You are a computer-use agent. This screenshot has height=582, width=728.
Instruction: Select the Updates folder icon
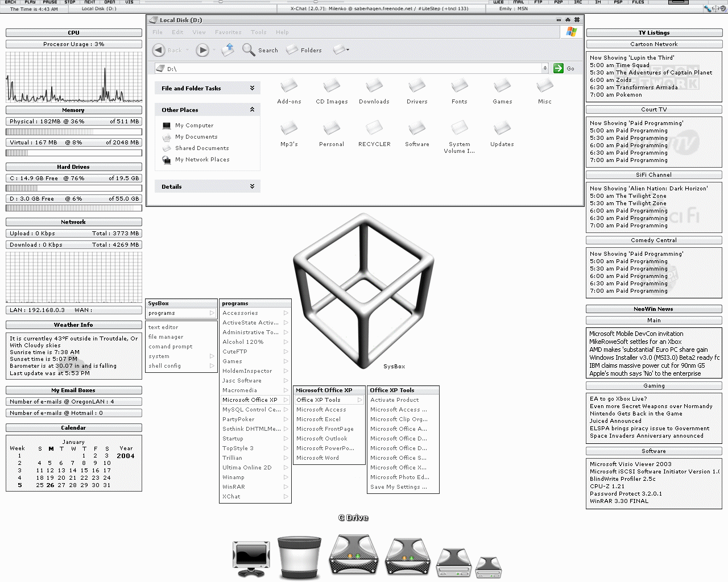tap(502, 134)
